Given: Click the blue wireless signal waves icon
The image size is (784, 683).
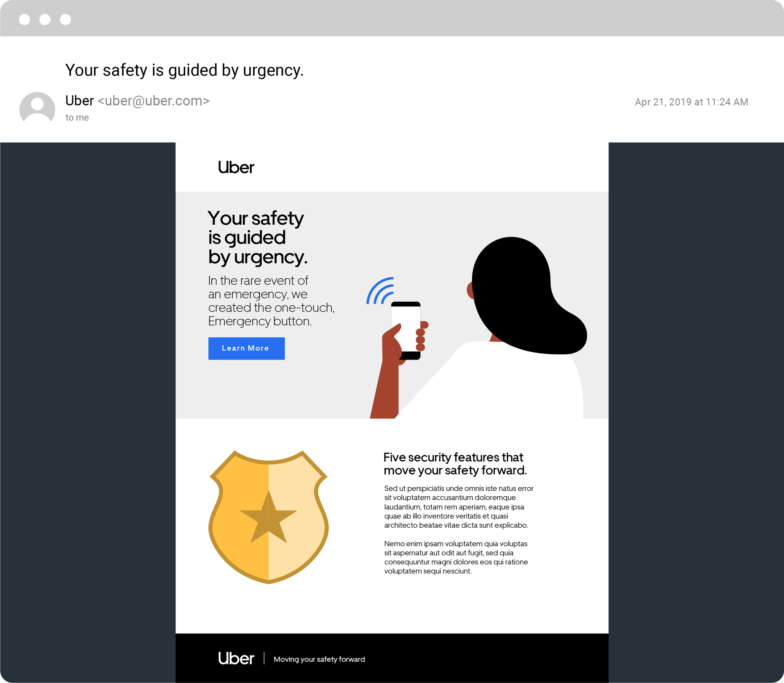Looking at the screenshot, I should click(x=380, y=291).
